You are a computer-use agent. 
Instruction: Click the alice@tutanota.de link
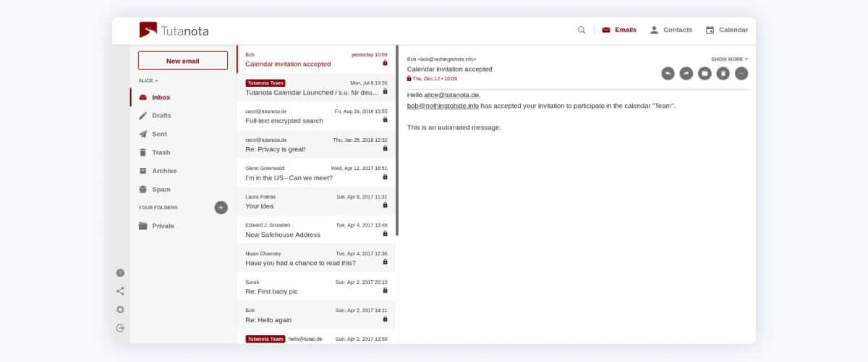click(x=451, y=95)
